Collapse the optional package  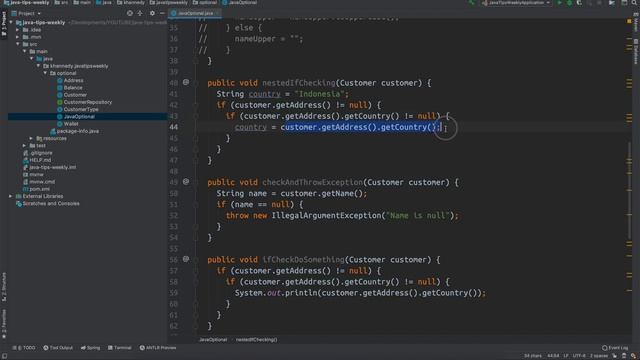[45, 73]
